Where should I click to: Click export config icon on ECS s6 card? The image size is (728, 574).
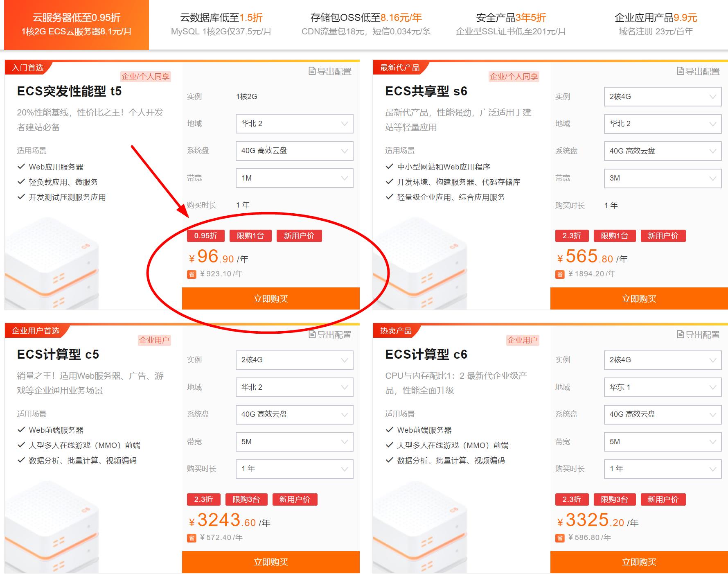coord(681,71)
